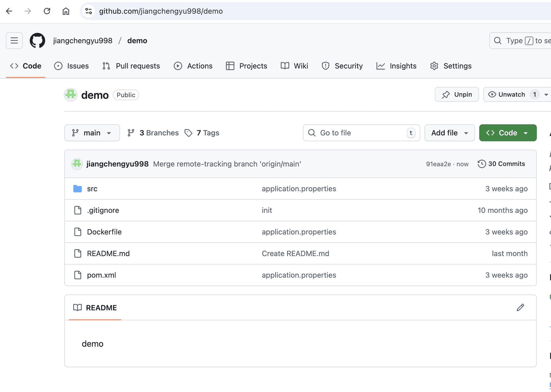This screenshot has height=392, width=551.
Task: Open the green Code dropdown
Action: pyautogui.click(x=508, y=133)
